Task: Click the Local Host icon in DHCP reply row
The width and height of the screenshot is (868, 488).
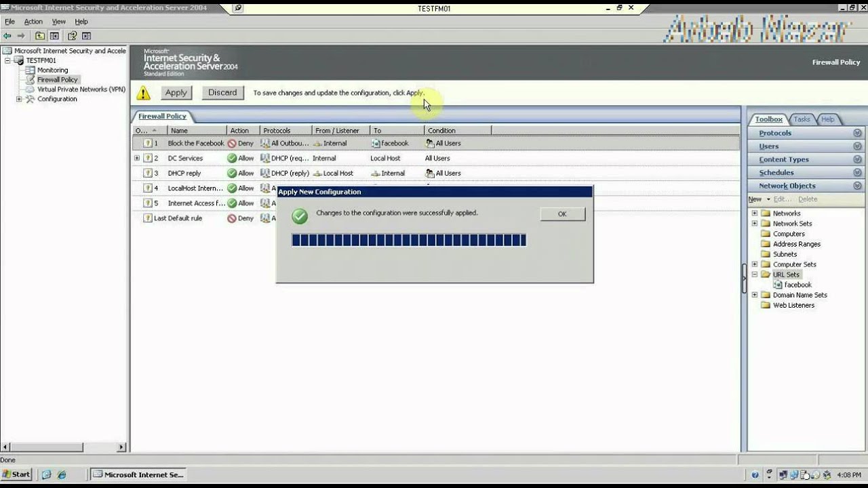Action: click(317, 174)
